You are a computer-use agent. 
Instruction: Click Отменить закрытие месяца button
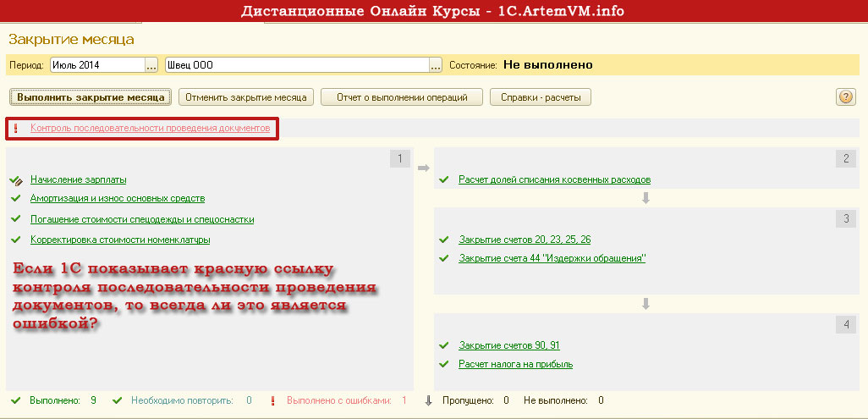[x=246, y=97]
